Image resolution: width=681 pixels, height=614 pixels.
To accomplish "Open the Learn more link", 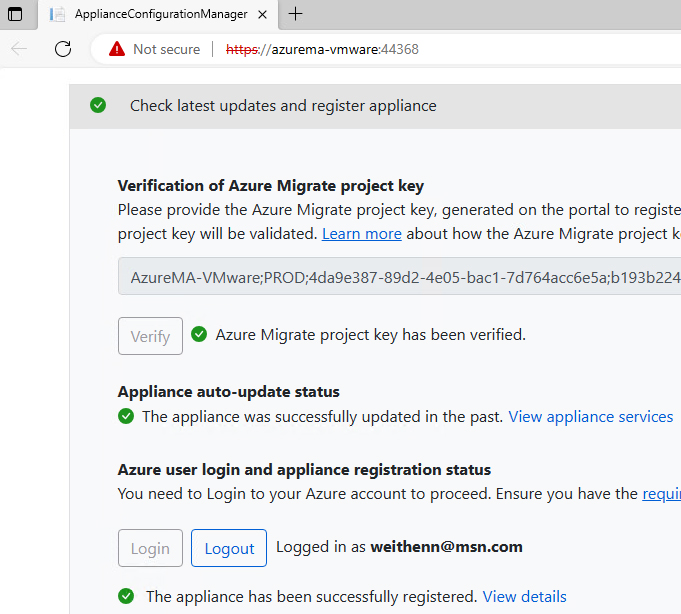I will point(361,233).
